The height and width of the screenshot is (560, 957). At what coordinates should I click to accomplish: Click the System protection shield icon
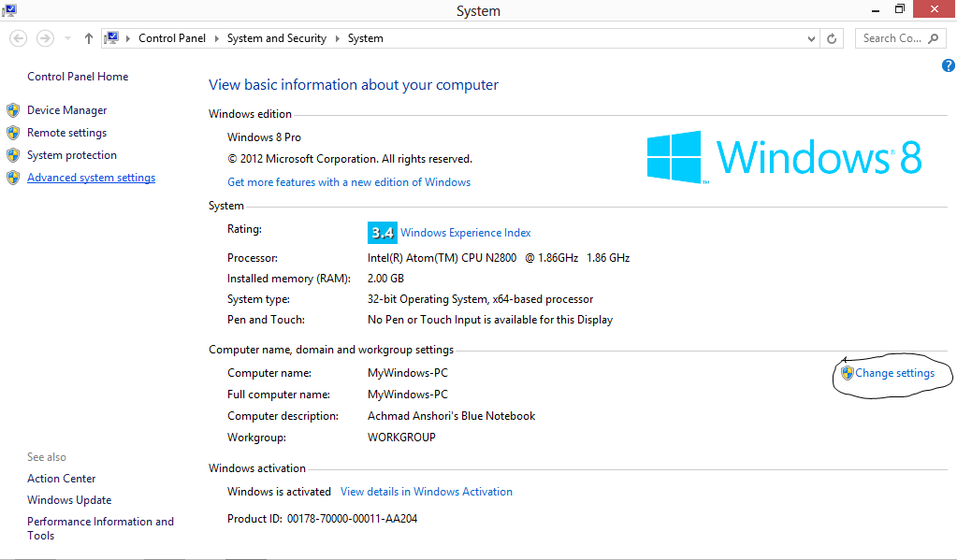click(13, 155)
